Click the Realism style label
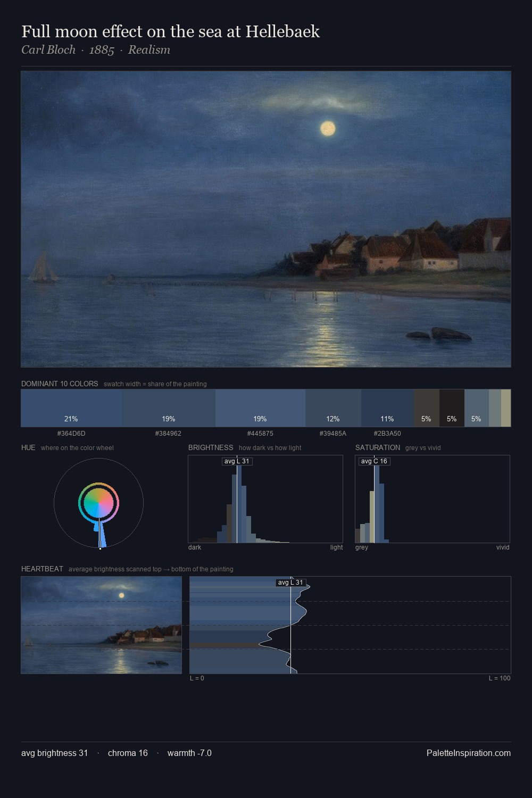Image resolution: width=532 pixels, height=798 pixels. point(149,50)
